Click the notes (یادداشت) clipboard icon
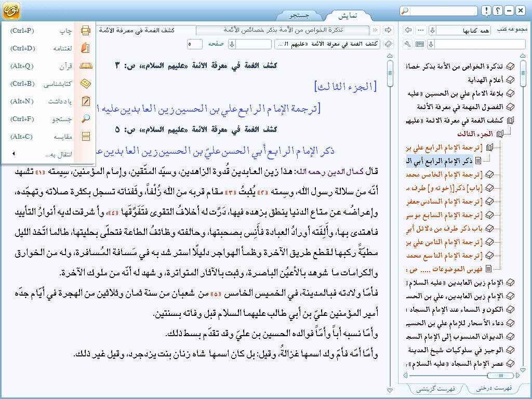The width and height of the screenshot is (532, 399). point(85,101)
